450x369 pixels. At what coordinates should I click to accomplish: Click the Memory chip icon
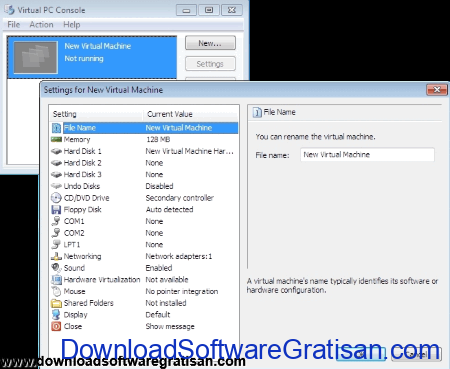[x=56, y=139]
